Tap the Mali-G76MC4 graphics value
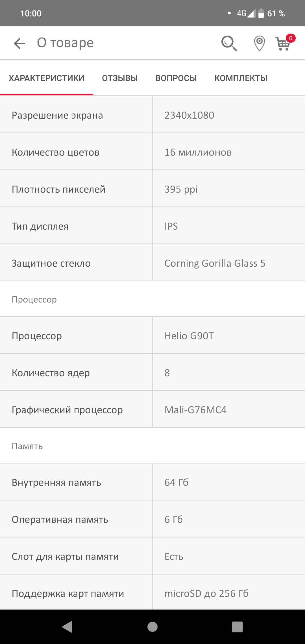Image resolution: width=305 pixels, height=644 pixels. point(195,410)
